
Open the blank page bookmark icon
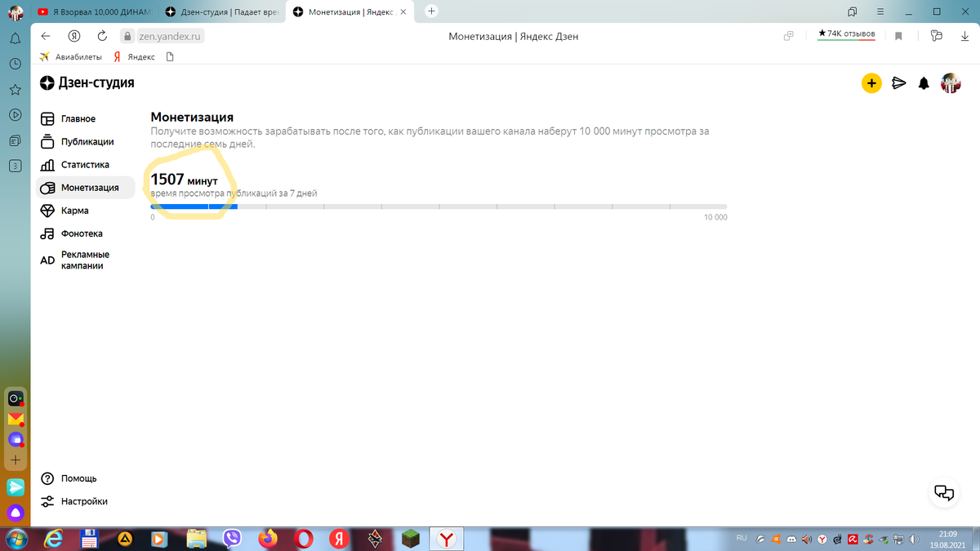click(170, 57)
